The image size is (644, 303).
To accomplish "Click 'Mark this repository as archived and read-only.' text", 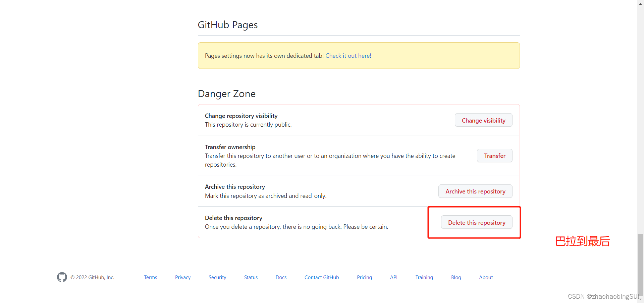I will tap(266, 196).
